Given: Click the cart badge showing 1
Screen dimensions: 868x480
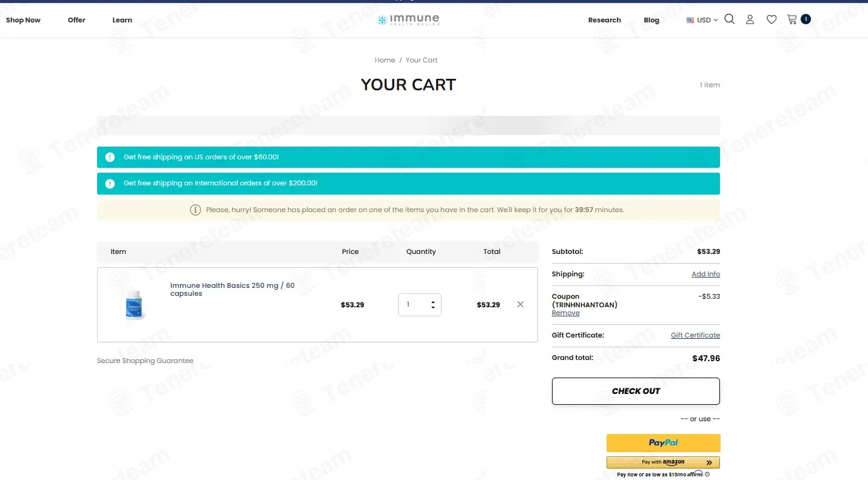Looking at the screenshot, I should click(x=806, y=19).
